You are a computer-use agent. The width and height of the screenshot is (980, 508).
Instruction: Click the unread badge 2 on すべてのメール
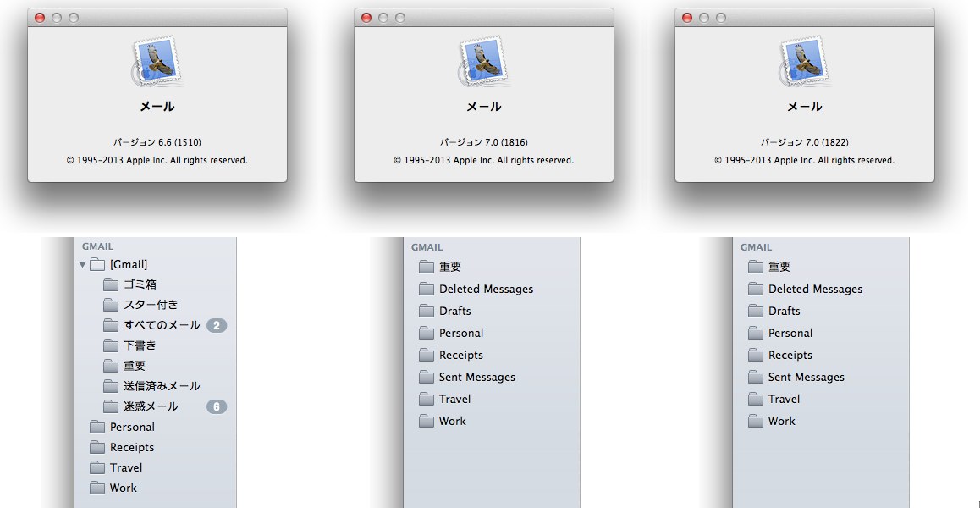(x=217, y=325)
